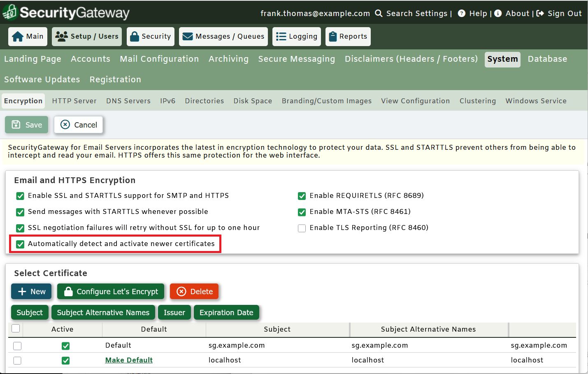Sort by the Active column header
The image size is (588, 374).
[x=63, y=329]
